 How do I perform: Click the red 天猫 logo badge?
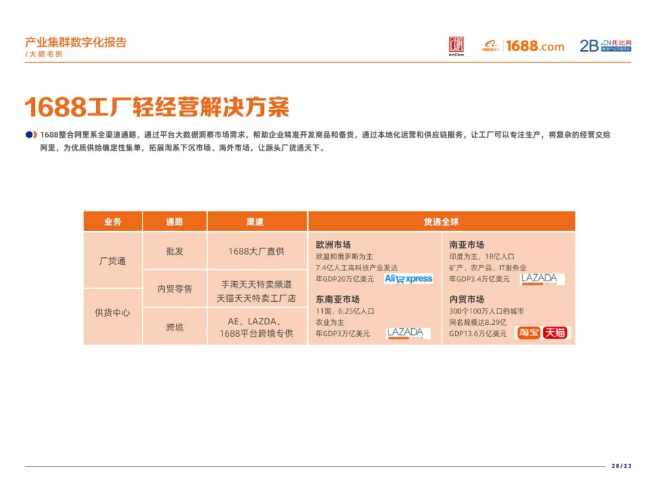pyautogui.click(x=554, y=333)
